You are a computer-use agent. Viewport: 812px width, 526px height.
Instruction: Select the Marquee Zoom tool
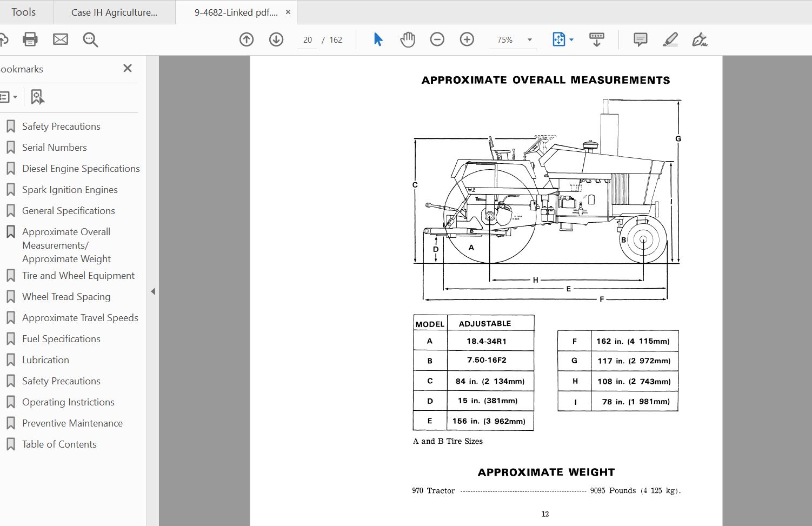[90, 39]
